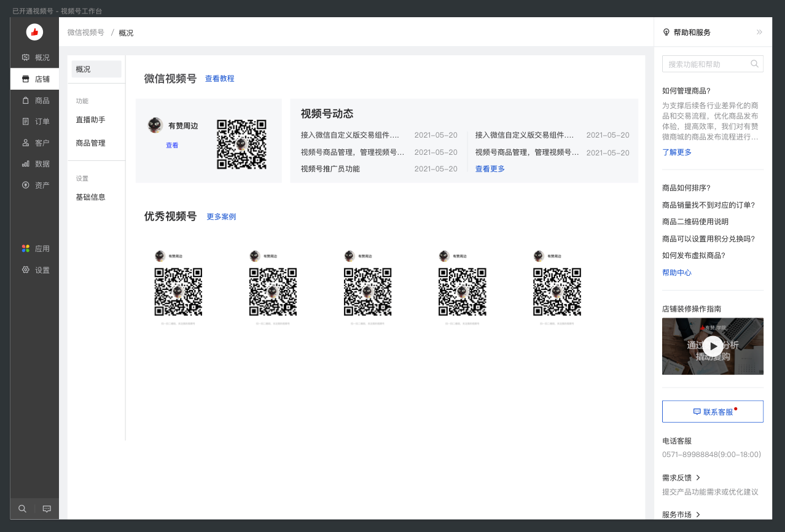Open the 帮助中心 link
Viewport: 785px width, 532px height.
(x=677, y=273)
